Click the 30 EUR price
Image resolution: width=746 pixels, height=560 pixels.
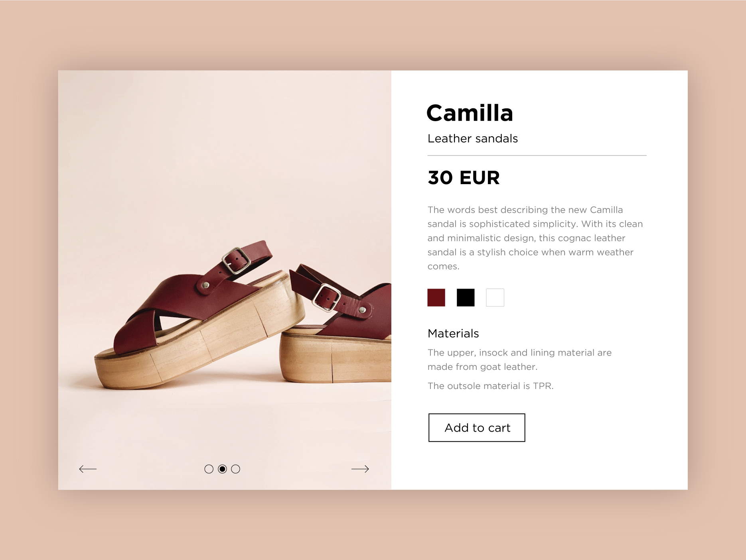464,178
